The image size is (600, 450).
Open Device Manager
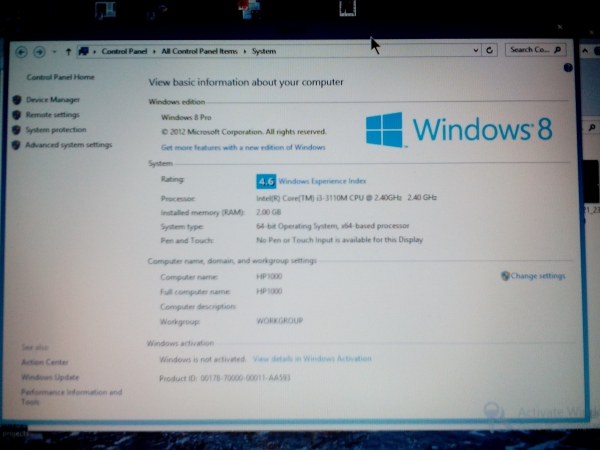[53, 99]
